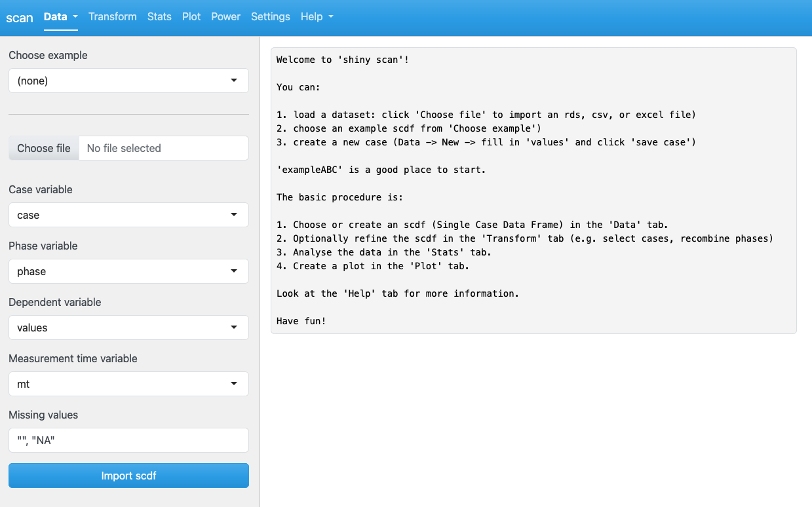Click the Import scdf button
812x507 pixels.
click(128, 476)
